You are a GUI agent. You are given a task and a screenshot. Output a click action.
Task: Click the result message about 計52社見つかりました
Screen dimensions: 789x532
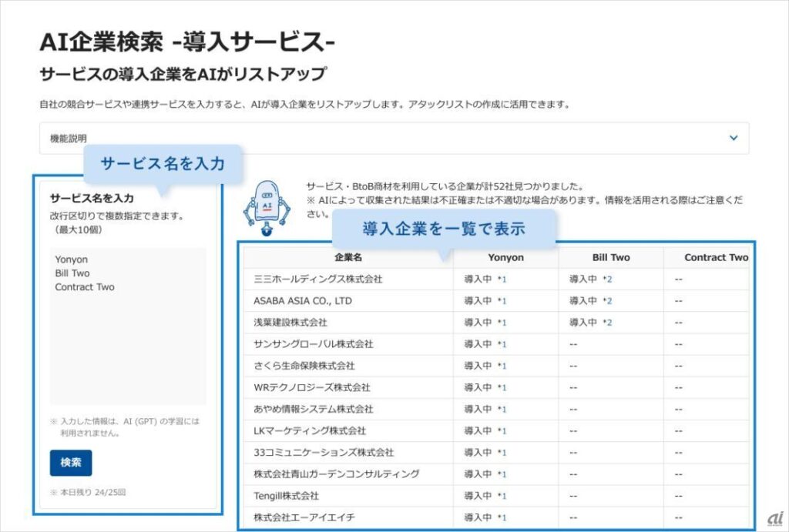[445, 186]
